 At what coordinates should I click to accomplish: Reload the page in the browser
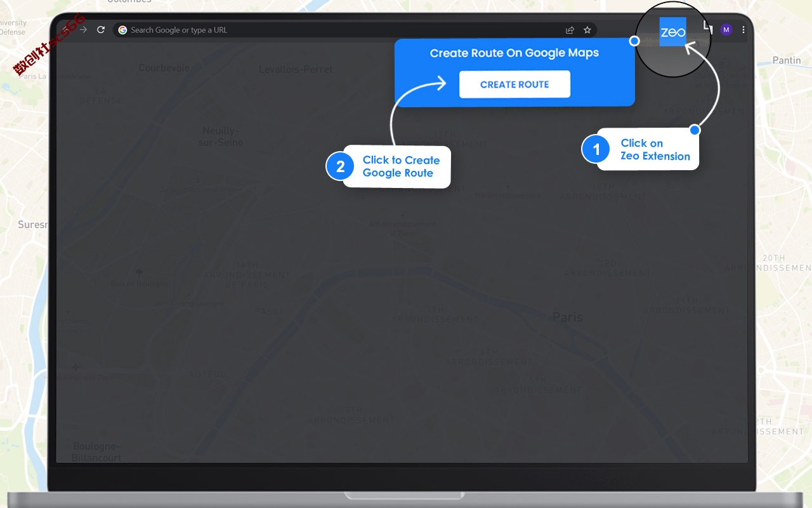coord(100,30)
